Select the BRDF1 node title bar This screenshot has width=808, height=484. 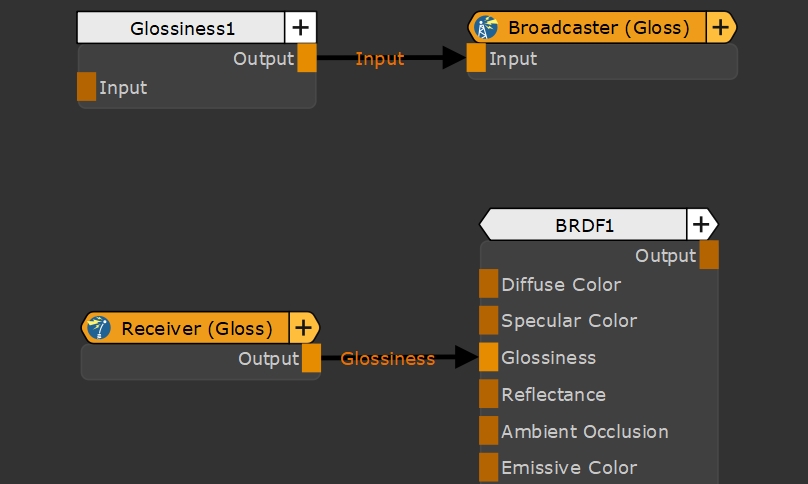(584, 225)
